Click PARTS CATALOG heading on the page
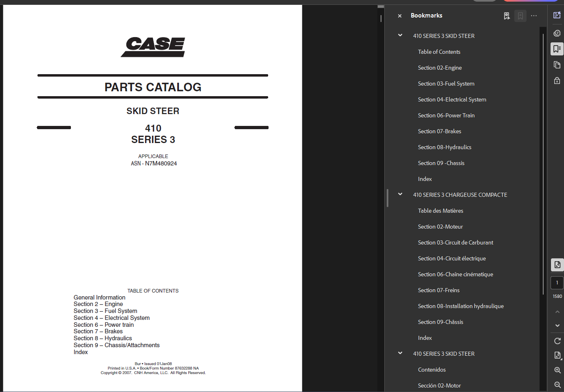Image resolution: width=564 pixels, height=392 pixels. pos(153,87)
